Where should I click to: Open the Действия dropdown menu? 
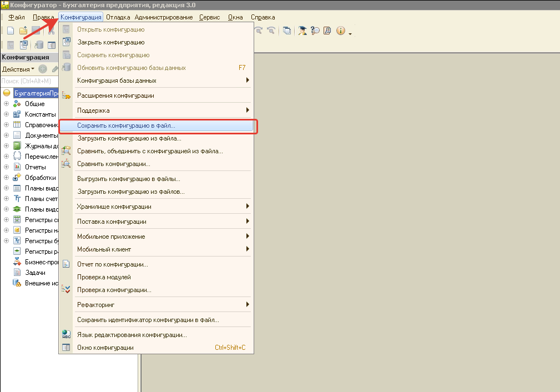point(18,69)
